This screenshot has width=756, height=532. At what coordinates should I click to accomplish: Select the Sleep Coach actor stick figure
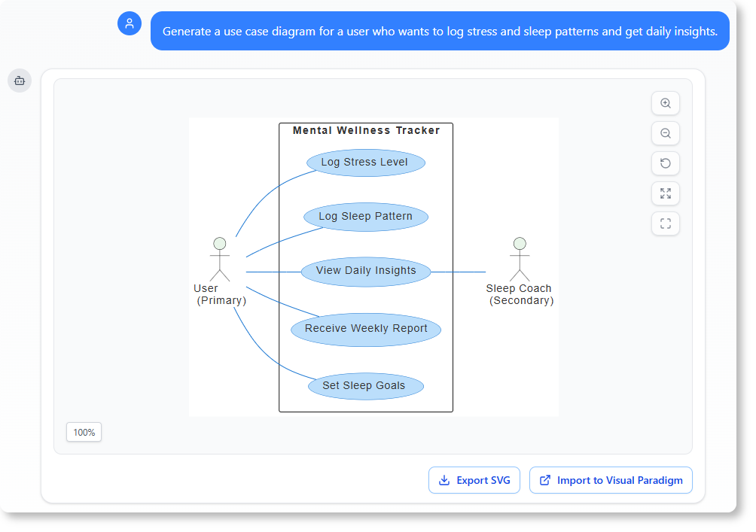[519, 259]
